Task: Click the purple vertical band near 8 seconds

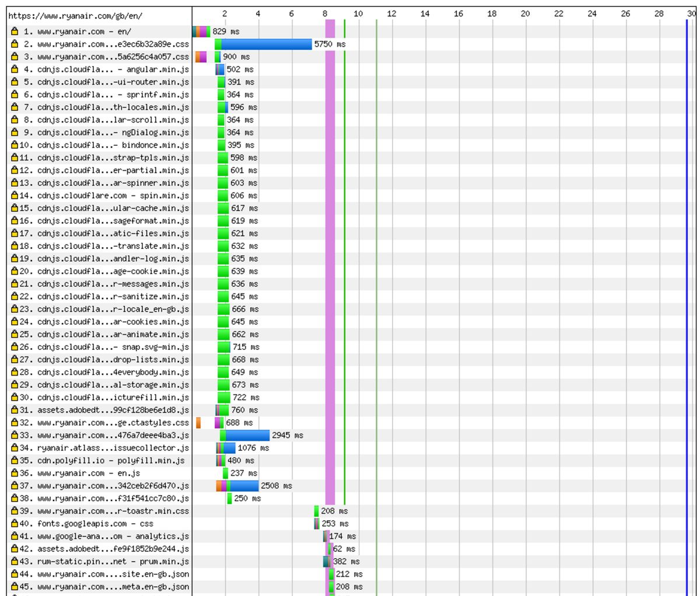Action: tap(330, 292)
